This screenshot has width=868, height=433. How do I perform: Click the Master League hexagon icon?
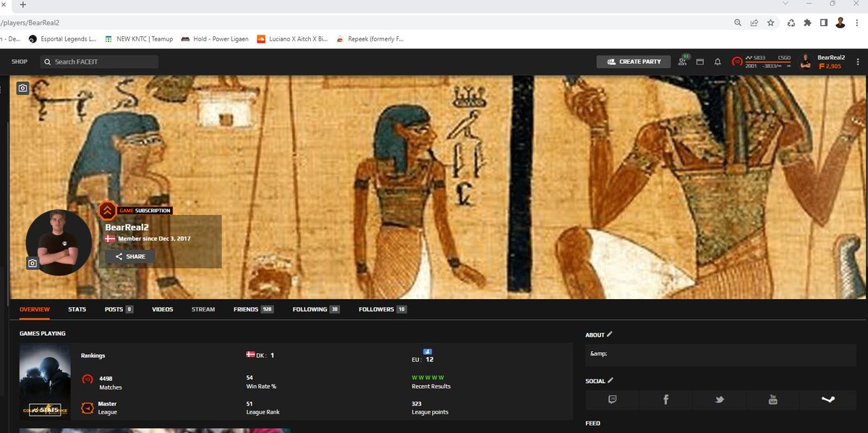click(87, 408)
